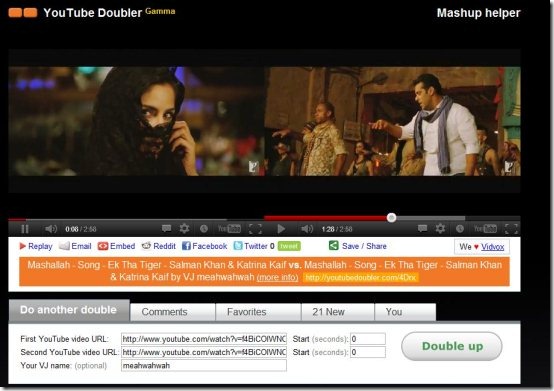Click Save / Share link
554x391 pixels.
[364, 246]
